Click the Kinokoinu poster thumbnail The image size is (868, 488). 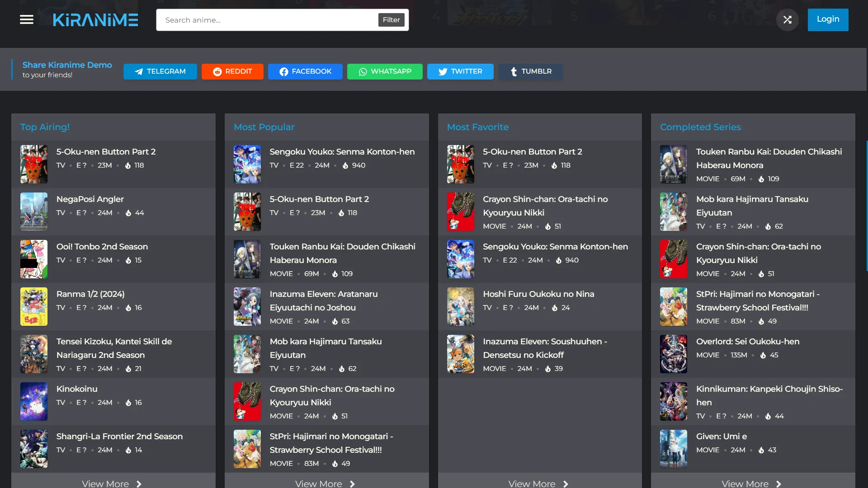pos(34,401)
